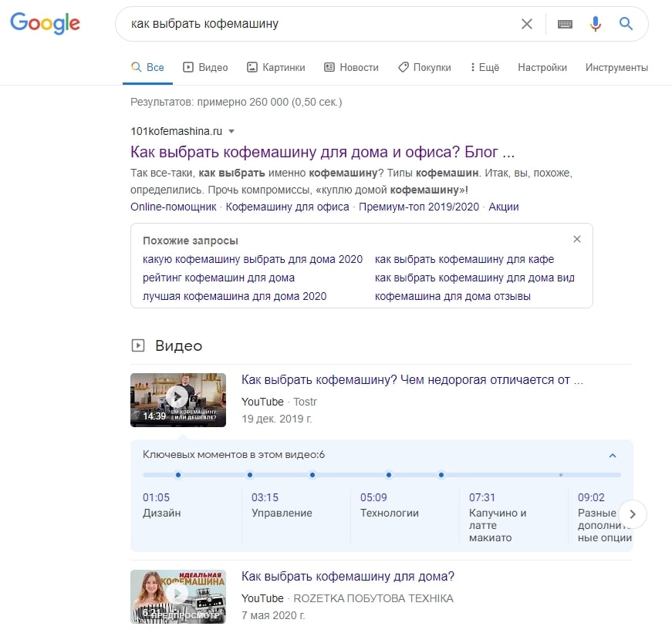Switch to the Картинки tab
The image size is (672, 633).
pyautogui.click(x=276, y=67)
